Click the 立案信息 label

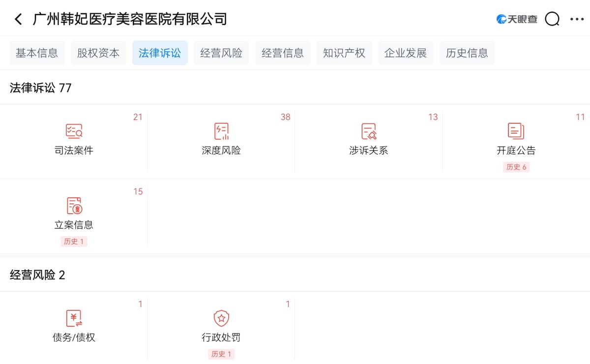(74, 225)
